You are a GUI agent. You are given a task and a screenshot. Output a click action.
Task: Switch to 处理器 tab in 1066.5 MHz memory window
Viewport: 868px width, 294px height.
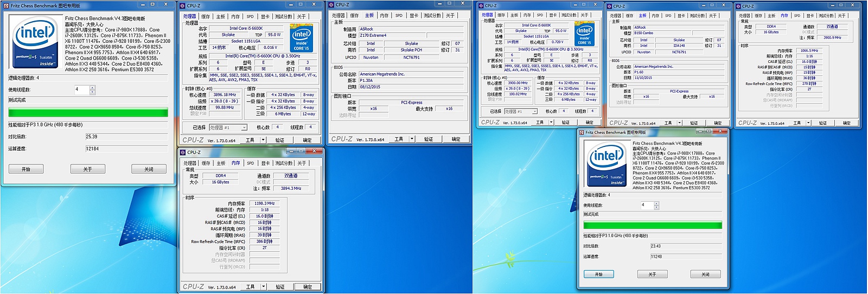[744, 16]
